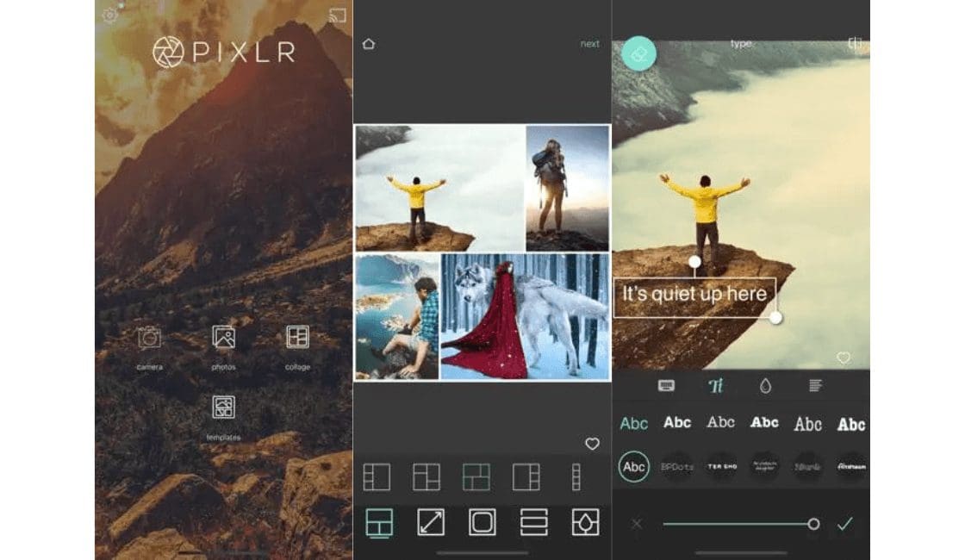Image resolution: width=965 pixels, height=560 pixels.
Task: Open the photos gallery icon
Action: click(224, 338)
